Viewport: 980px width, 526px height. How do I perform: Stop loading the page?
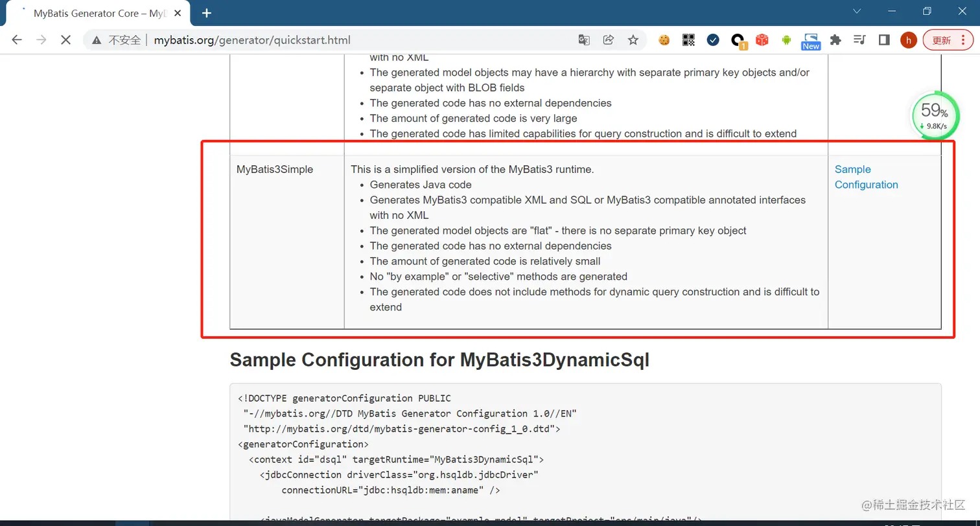(65, 40)
